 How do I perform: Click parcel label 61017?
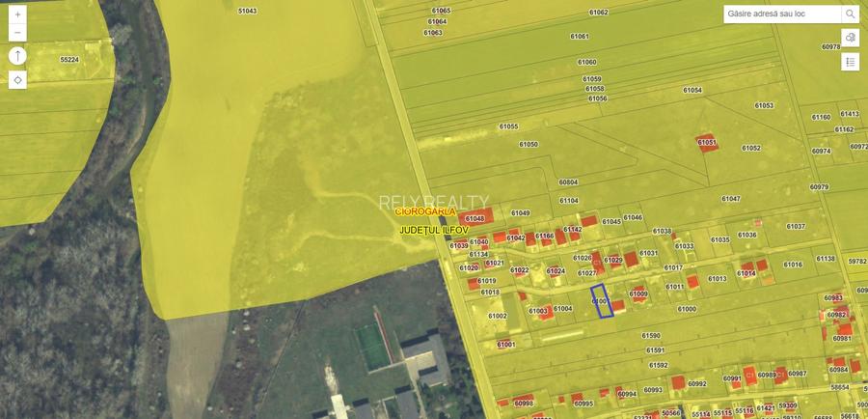click(673, 267)
